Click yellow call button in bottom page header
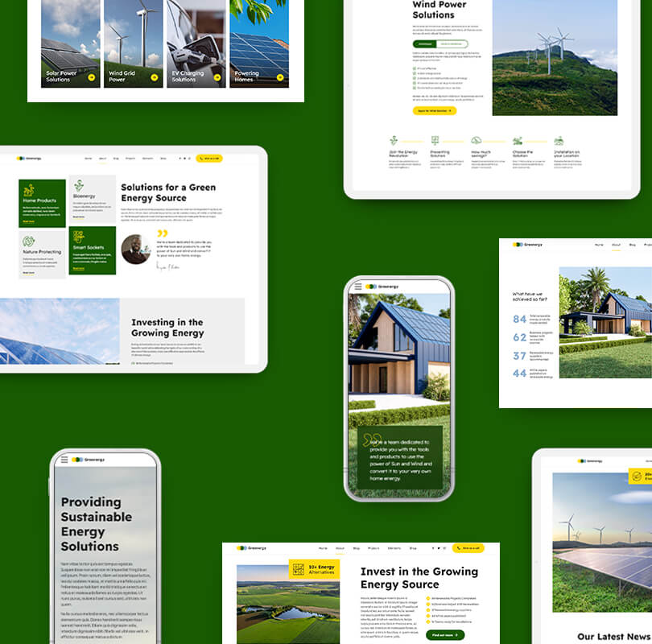 [x=468, y=548]
